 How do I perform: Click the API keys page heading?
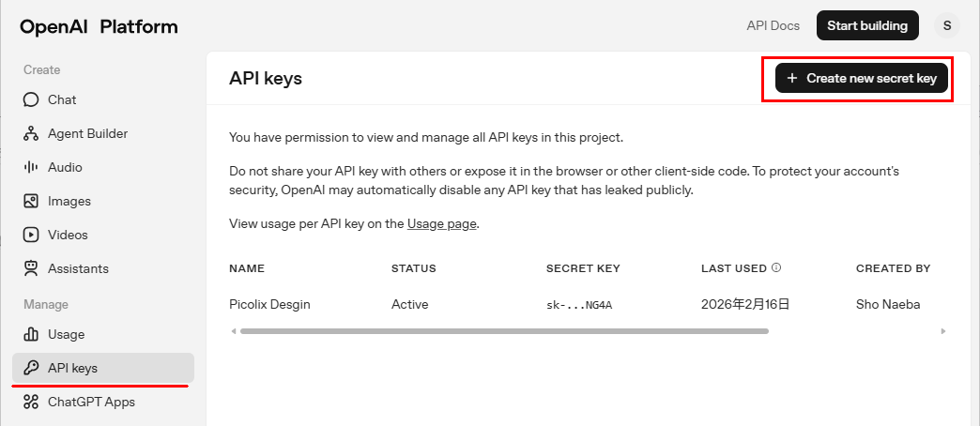[266, 79]
